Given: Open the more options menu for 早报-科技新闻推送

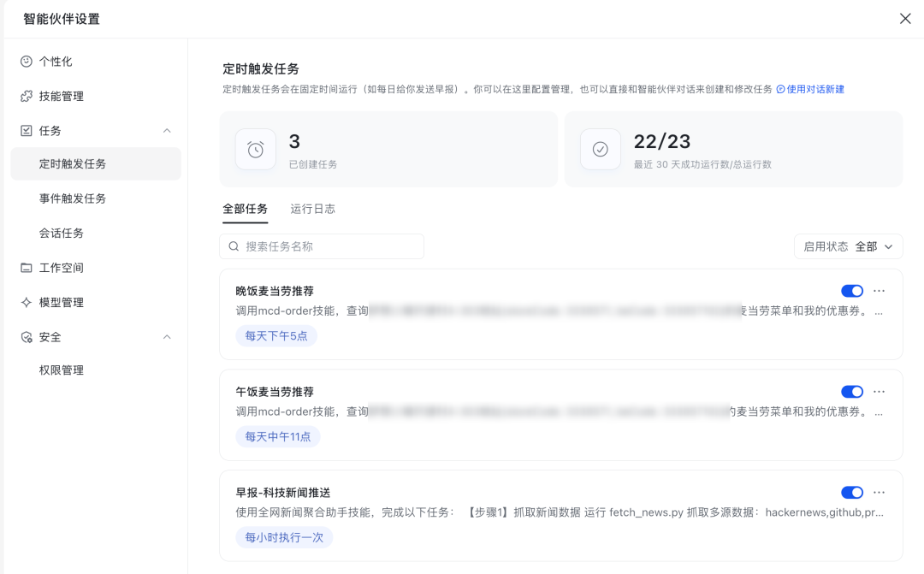Looking at the screenshot, I should tap(880, 492).
